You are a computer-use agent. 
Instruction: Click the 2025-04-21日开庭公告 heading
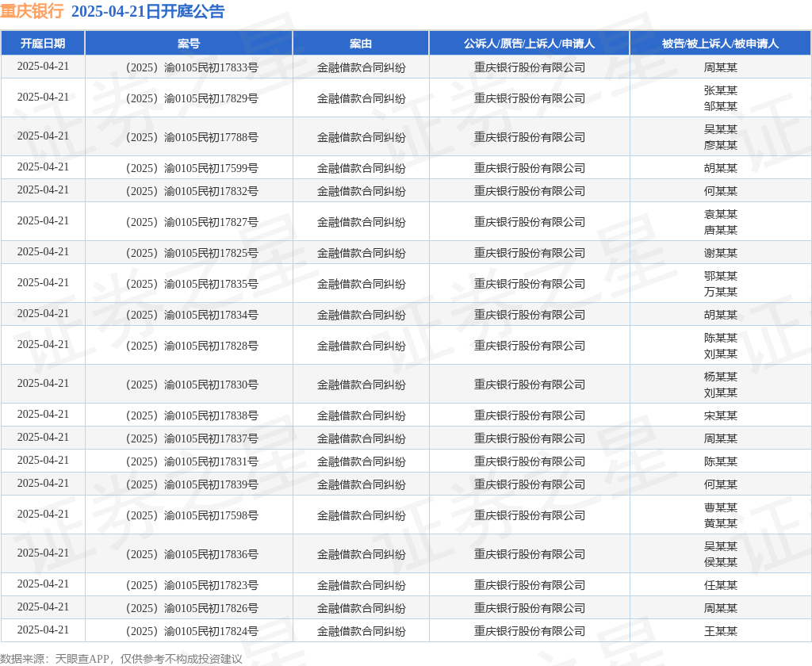click(148, 11)
